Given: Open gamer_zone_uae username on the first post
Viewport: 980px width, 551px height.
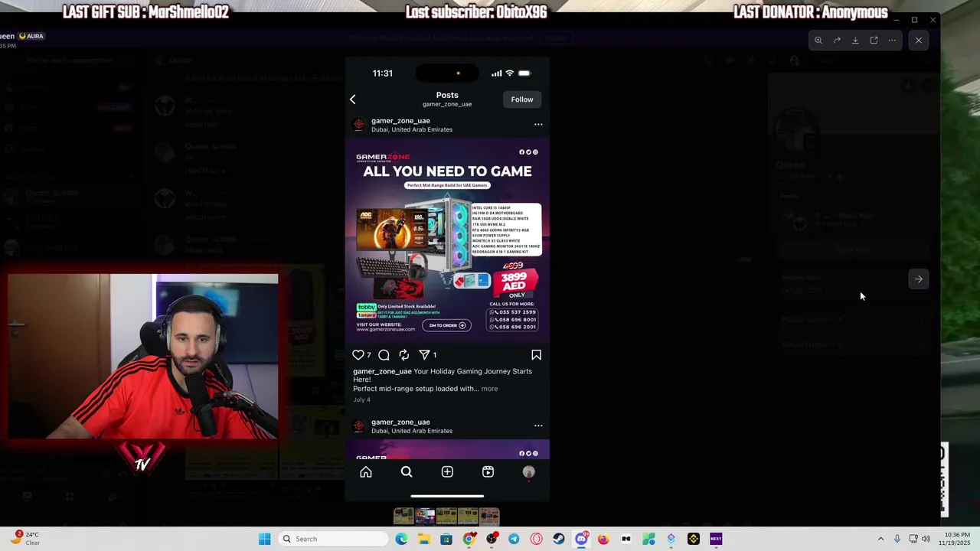Looking at the screenshot, I should [400, 121].
